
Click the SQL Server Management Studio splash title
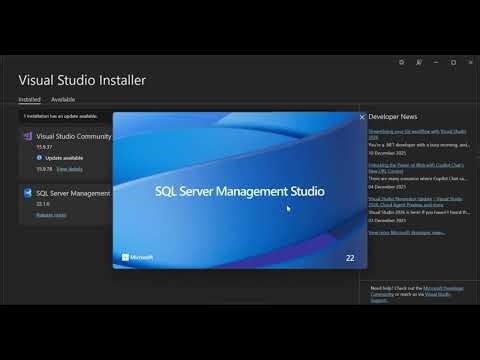tap(240, 191)
